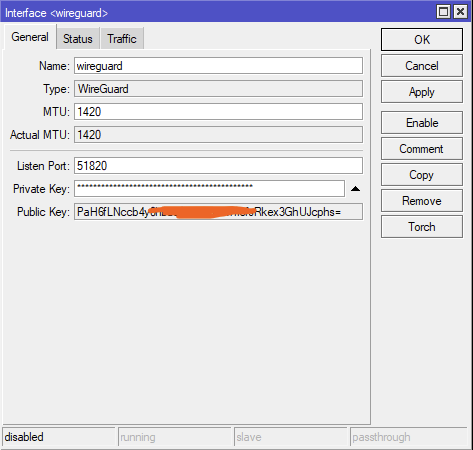Click the running status indicator
The image size is (473, 450).
click(x=174, y=437)
